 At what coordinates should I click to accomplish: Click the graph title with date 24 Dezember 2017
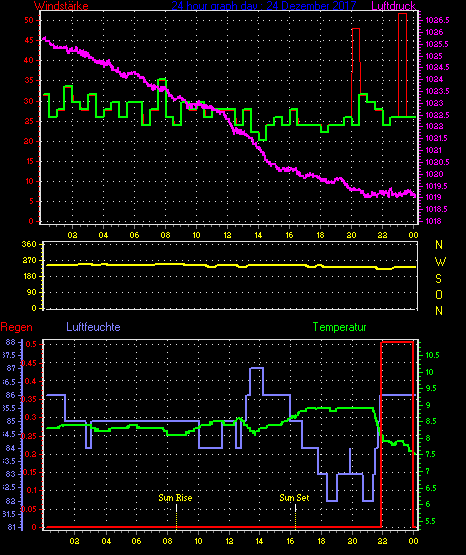tap(264, 6)
